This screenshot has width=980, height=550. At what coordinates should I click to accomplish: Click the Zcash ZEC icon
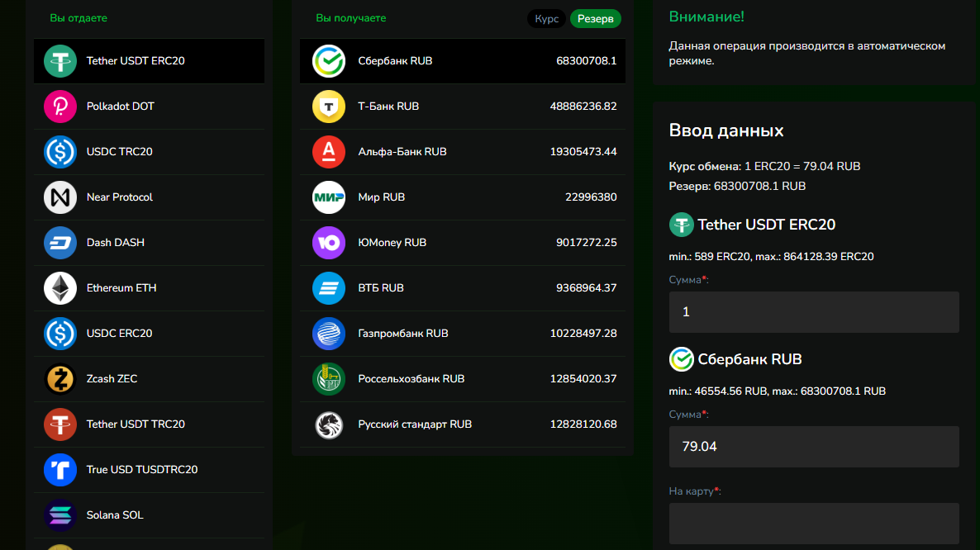[x=60, y=379]
